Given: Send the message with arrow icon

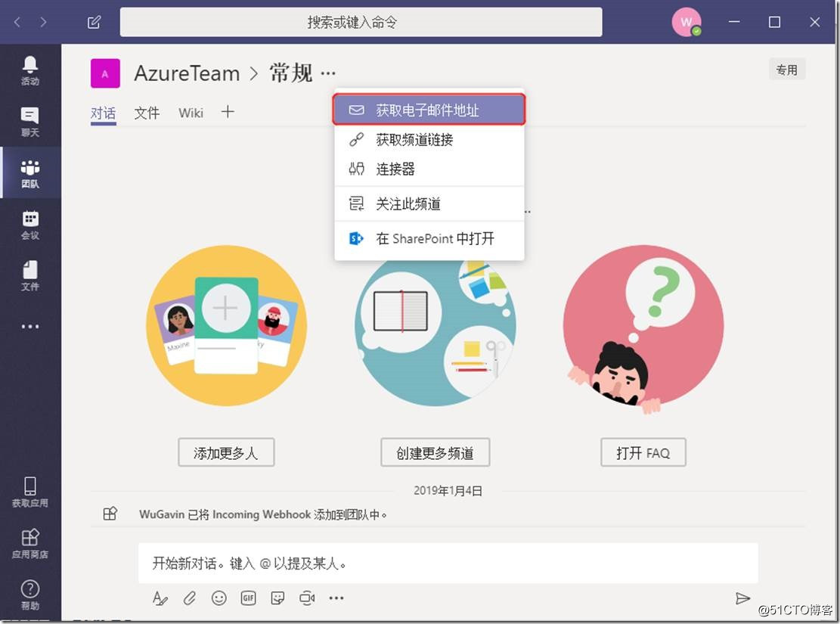Looking at the screenshot, I should 742,598.
